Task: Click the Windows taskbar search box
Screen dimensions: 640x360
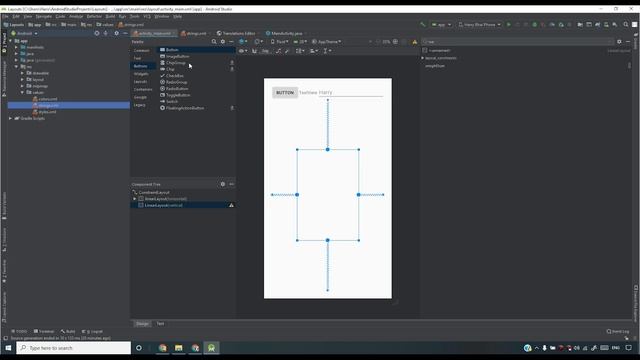Action: [74, 348]
